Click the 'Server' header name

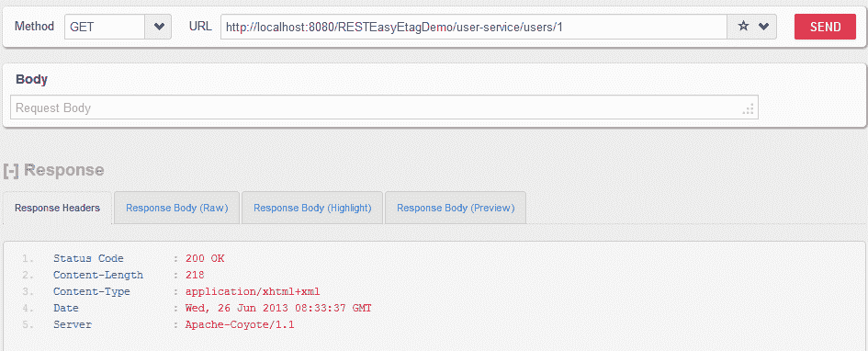73,325
